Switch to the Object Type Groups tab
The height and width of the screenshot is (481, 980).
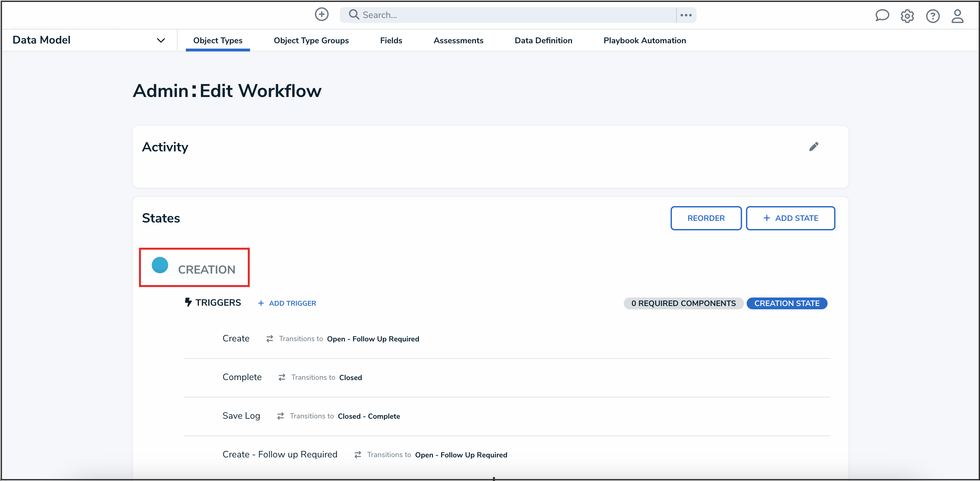click(311, 40)
